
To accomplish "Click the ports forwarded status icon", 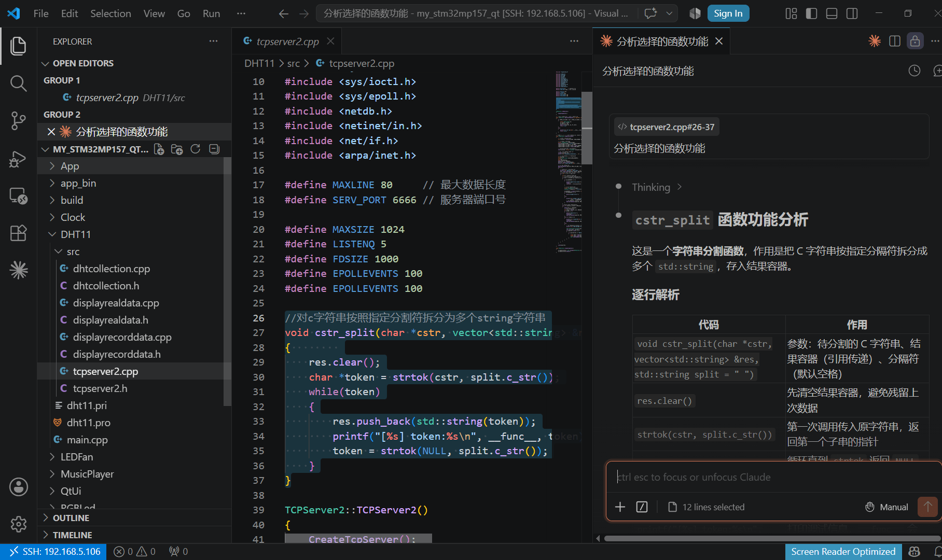I will [178, 552].
